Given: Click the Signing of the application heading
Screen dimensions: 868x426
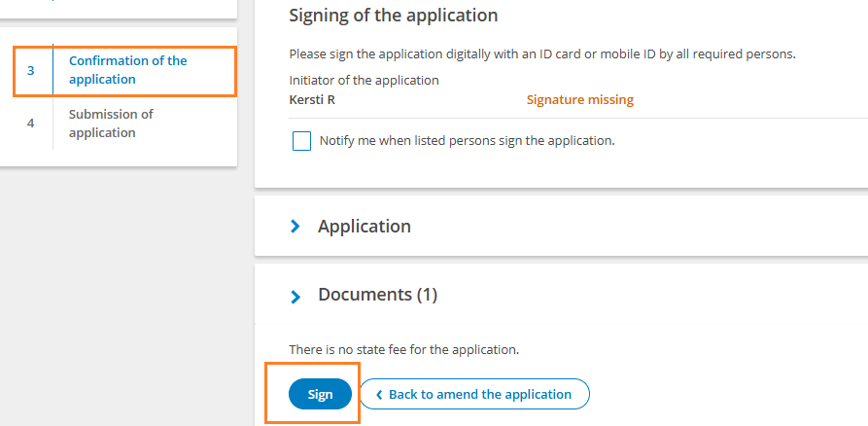Looking at the screenshot, I should click(x=394, y=15).
